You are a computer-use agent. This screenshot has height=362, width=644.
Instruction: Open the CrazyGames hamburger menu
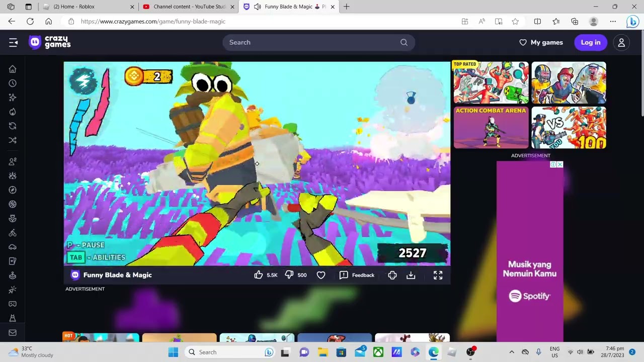pyautogui.click(x=14, y=43)
